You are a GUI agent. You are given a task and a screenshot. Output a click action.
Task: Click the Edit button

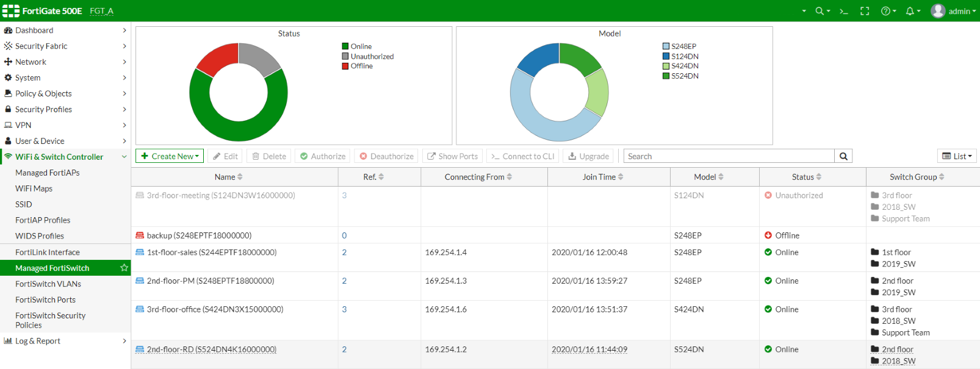tap(225, 156)
